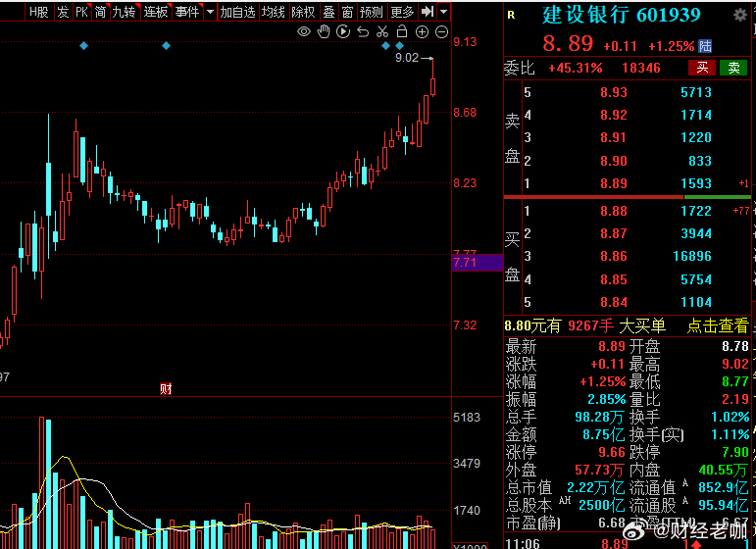Click the yellow R badge icon
756x549 pixels.
511,16
